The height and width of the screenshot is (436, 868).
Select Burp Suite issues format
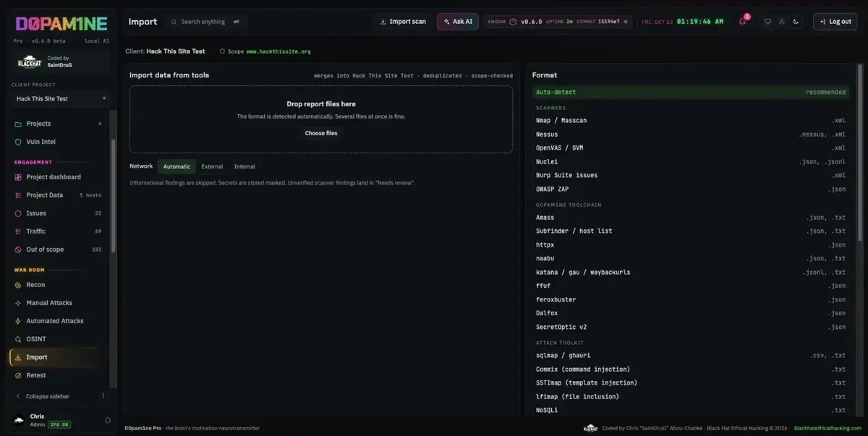pos(691,175)
